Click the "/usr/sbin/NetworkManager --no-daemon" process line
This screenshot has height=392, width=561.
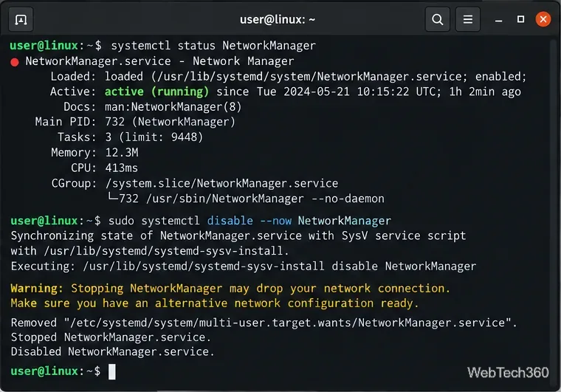[265, 199]
